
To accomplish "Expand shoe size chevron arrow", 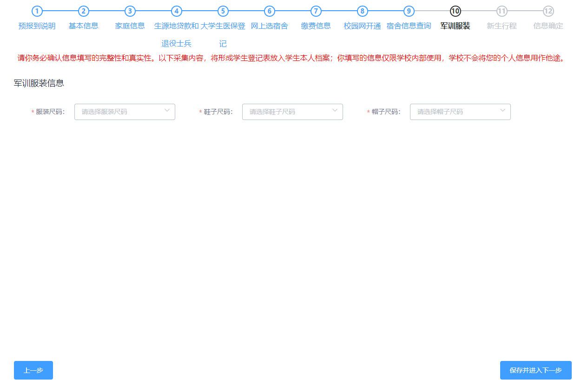I will click(x=335, y=111).
